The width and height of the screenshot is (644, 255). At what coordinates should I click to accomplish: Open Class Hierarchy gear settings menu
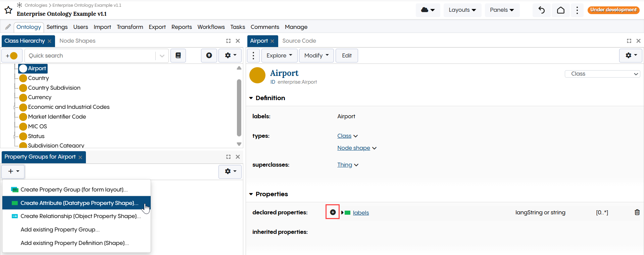point(230,55)
